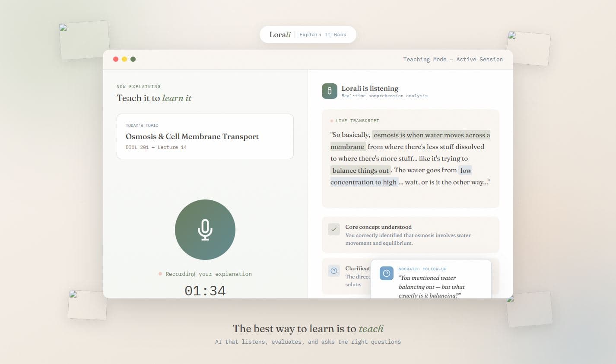Click the highlighted phrase "balance things out"

pyautogui.click(x=360, y=171)
